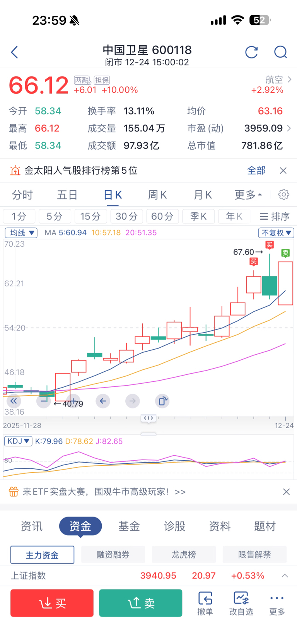Open the search magnifier icon

pos(280,52)
